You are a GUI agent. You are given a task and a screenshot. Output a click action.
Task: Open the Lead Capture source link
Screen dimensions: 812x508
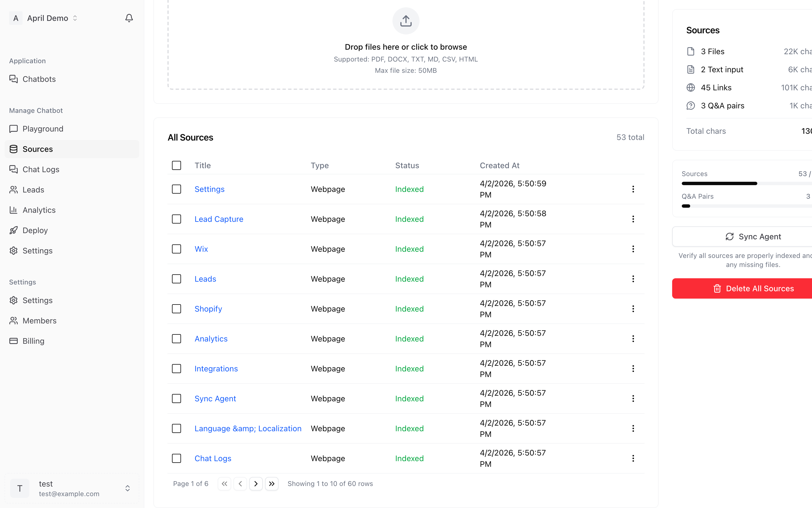click(x=219, y=219)
